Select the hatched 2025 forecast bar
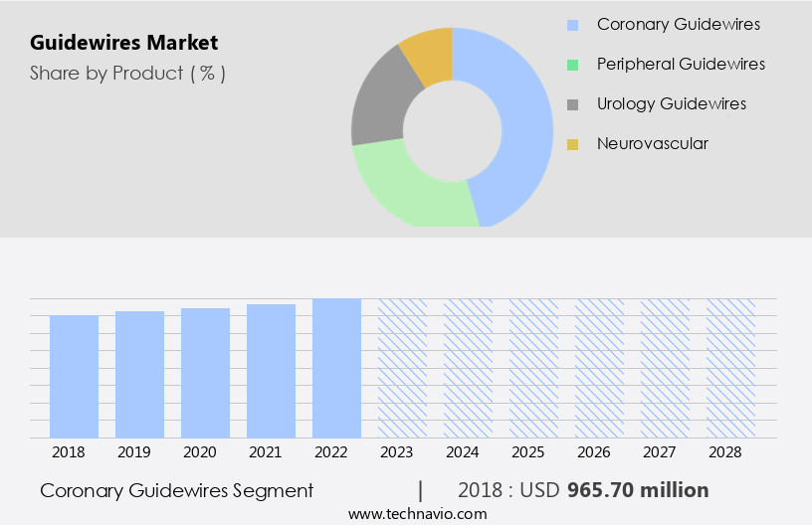 click(x=533, y=368)
